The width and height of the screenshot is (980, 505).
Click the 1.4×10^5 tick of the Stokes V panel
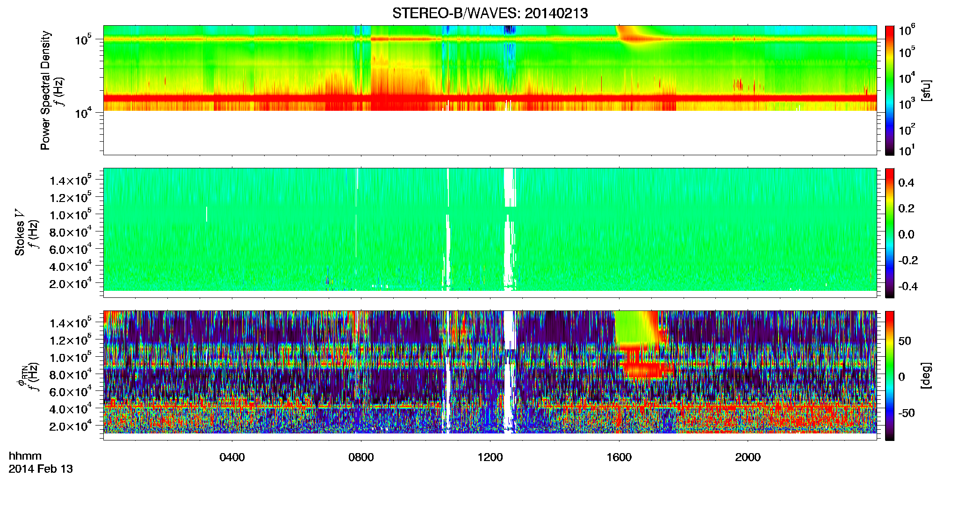[70, 180]
